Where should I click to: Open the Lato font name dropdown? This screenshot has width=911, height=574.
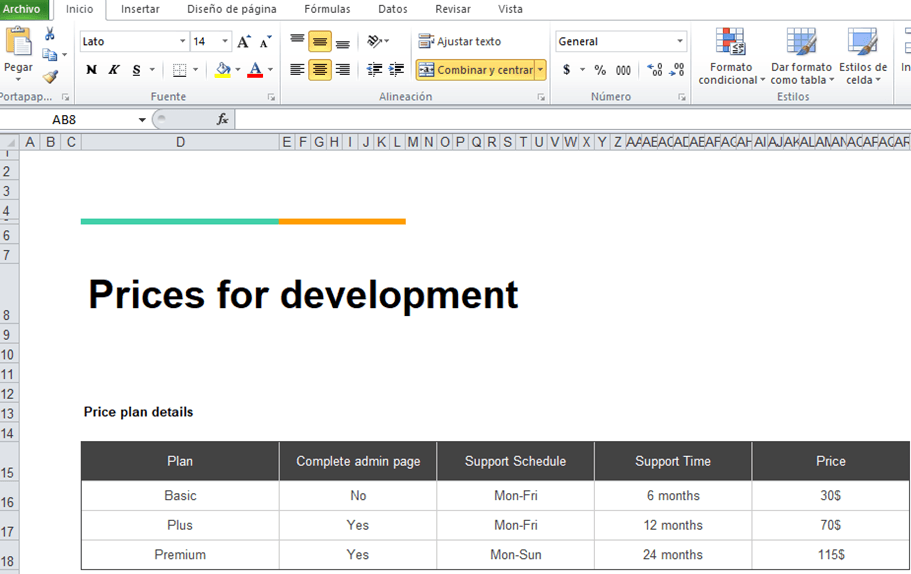pyautogui.click(x=182, y=42)
